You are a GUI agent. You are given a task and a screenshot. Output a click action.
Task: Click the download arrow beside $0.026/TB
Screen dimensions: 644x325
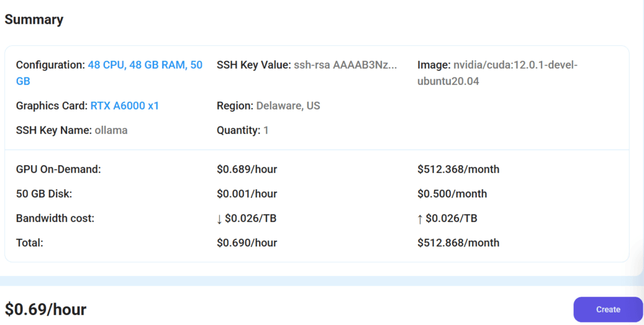coord(219,219)
